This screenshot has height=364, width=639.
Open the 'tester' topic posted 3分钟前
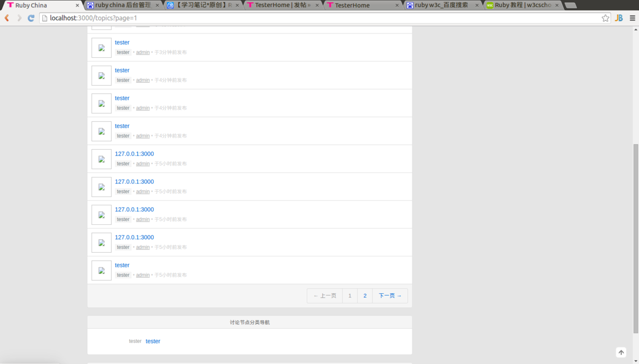point(122,42)
